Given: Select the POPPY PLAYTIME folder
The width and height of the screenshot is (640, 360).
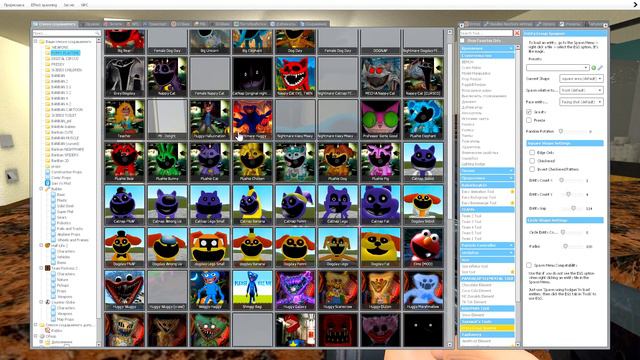Looking at the screenshot, I should (x=65, y=53).
